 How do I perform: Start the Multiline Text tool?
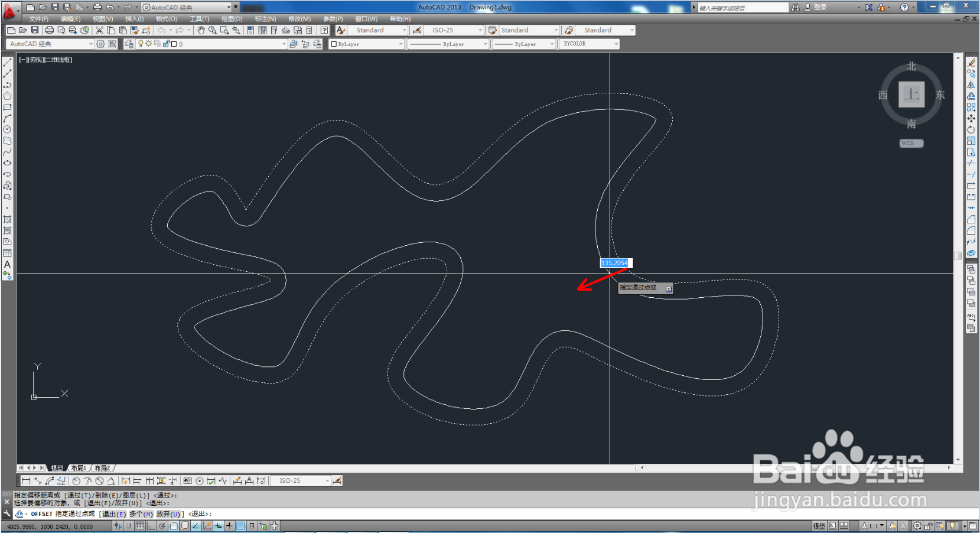pos(7,264)
